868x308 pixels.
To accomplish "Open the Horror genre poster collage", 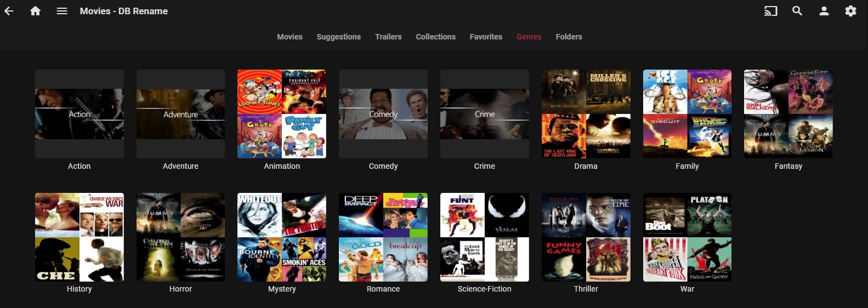I will coord(180,237).
